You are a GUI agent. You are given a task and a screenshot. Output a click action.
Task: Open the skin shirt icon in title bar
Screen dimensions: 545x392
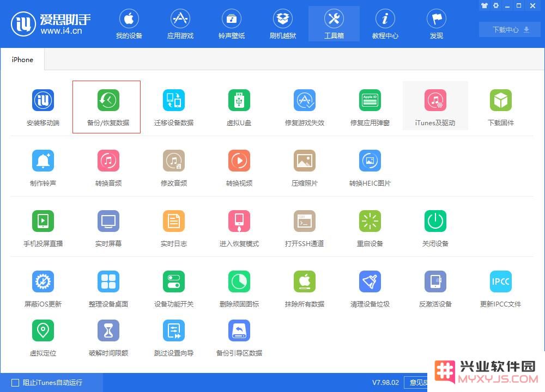(x=485, y=5)
